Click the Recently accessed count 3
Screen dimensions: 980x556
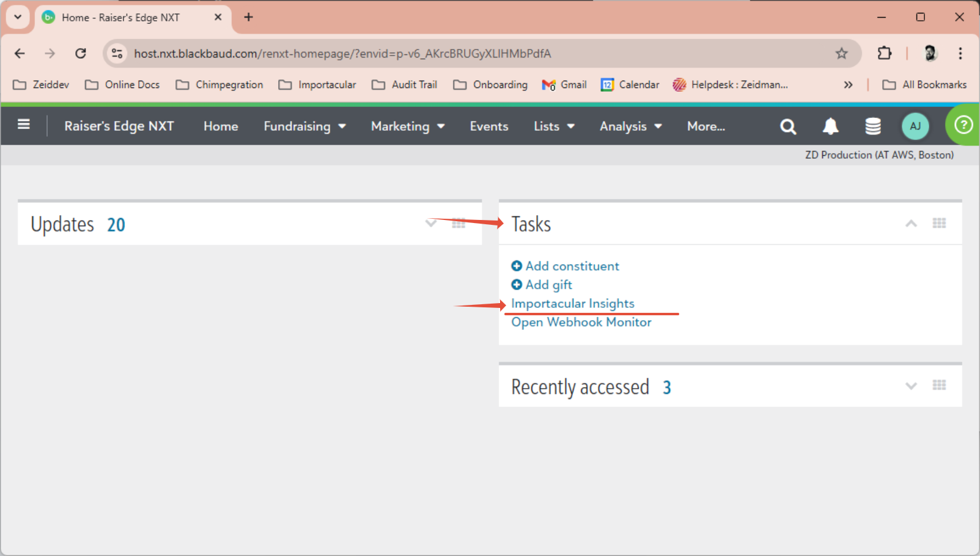point(667,387)
